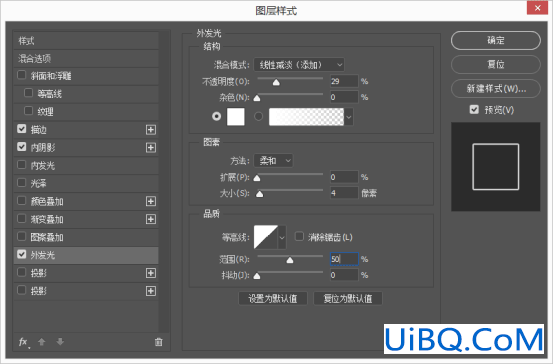Close the 图层样式 dialog
Image resolution: width=554 pixels, height=364 pixels.
click(x=537, y=8)
